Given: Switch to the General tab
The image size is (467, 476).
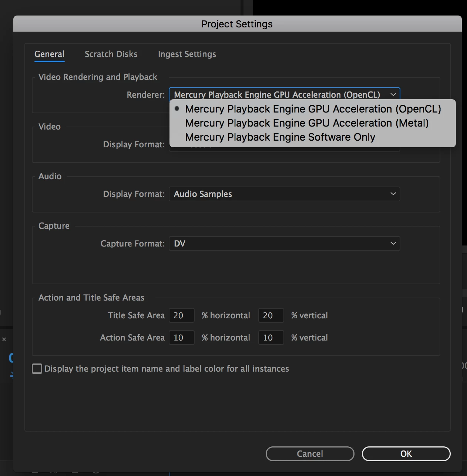Looking at the screenshot, I should [x=49, y=54].
